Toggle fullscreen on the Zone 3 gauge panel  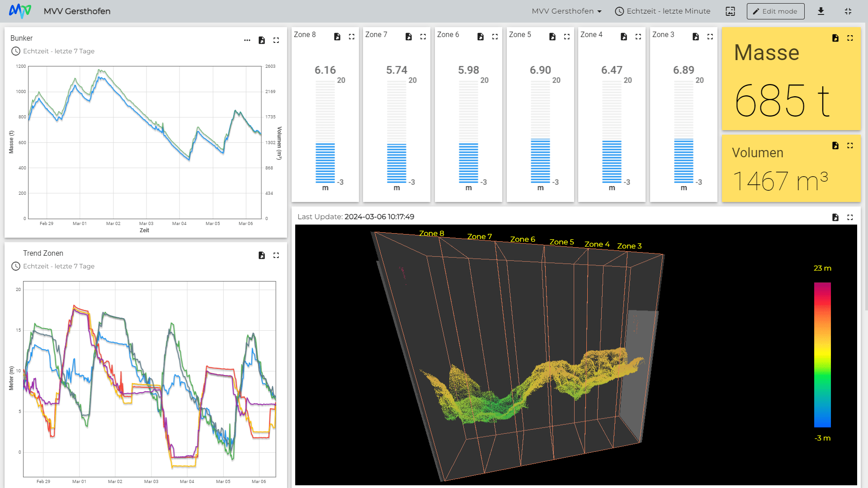point(710,37)
